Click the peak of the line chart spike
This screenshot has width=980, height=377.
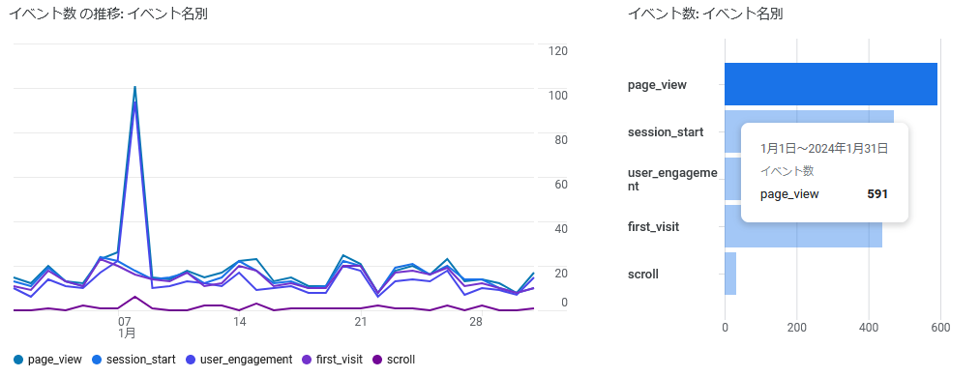[x=135, y=87]
